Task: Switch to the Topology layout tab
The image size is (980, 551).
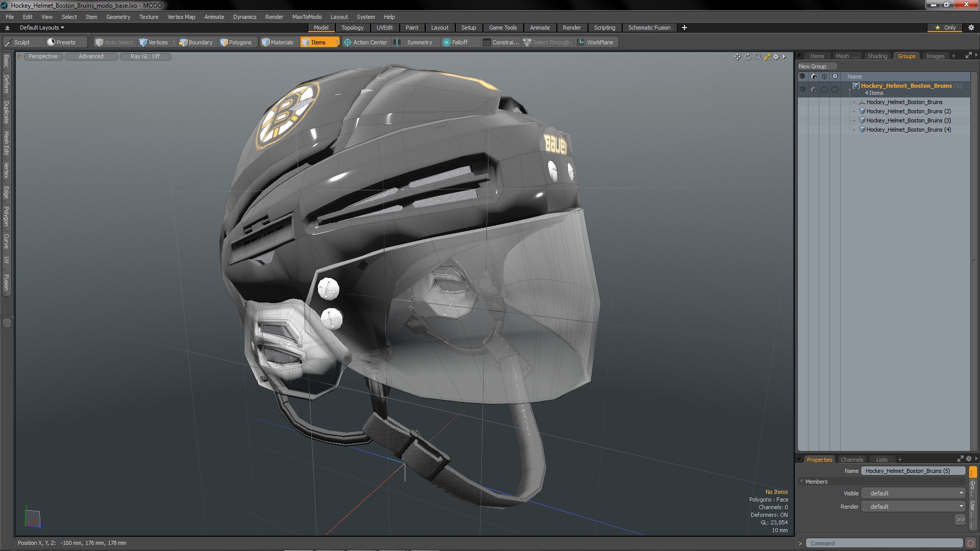Action: [x=352, y=28]
